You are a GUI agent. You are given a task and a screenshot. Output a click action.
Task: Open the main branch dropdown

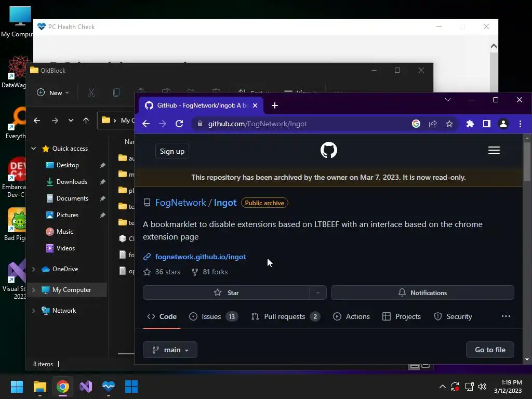pos(170,350)
